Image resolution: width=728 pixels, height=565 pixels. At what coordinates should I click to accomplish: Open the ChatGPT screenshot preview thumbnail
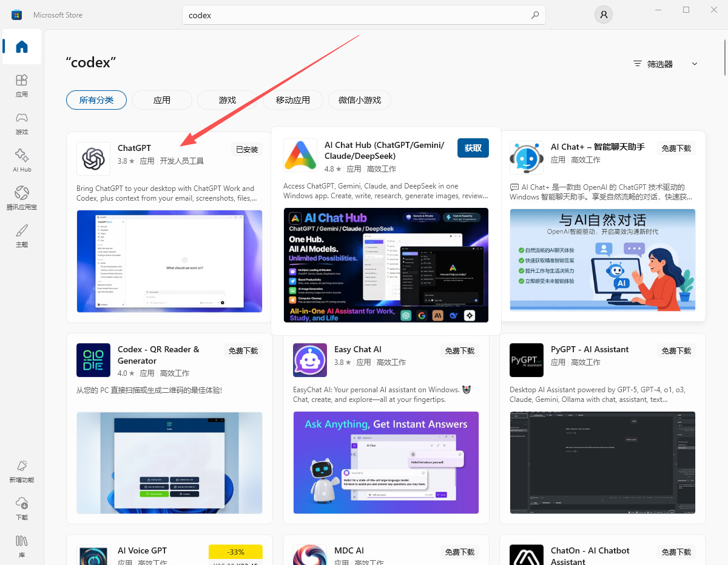169,261
